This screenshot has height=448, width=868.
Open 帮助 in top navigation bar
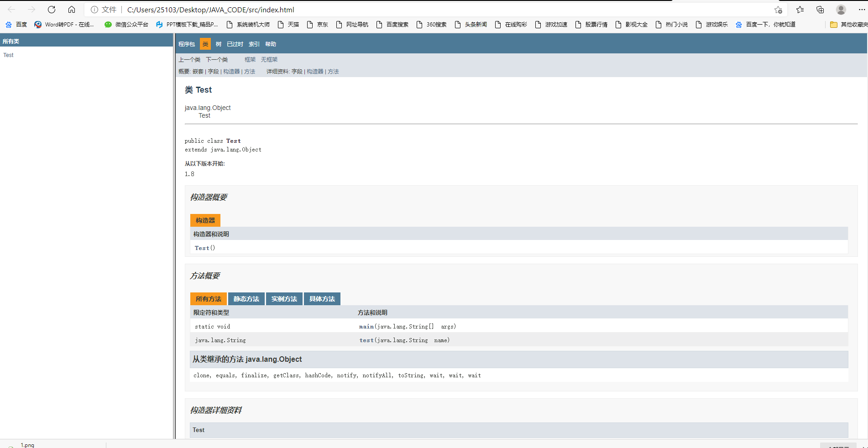(271, 44)
